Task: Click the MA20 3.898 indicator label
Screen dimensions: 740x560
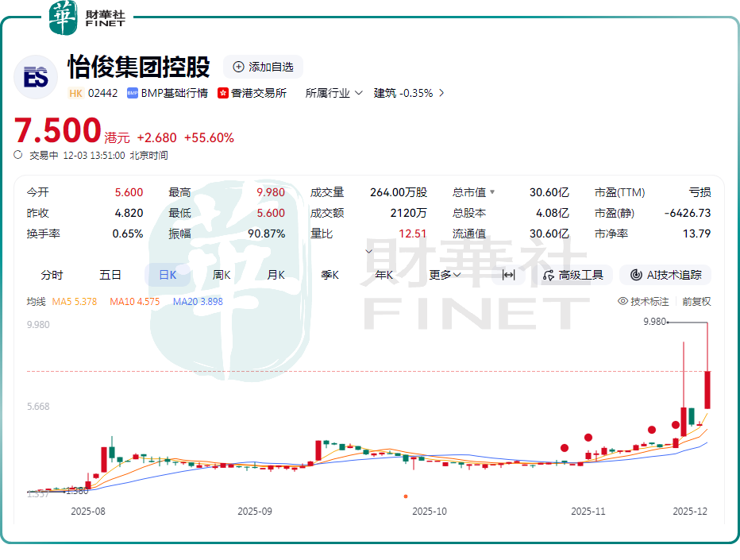Action: tap(198, 301)
